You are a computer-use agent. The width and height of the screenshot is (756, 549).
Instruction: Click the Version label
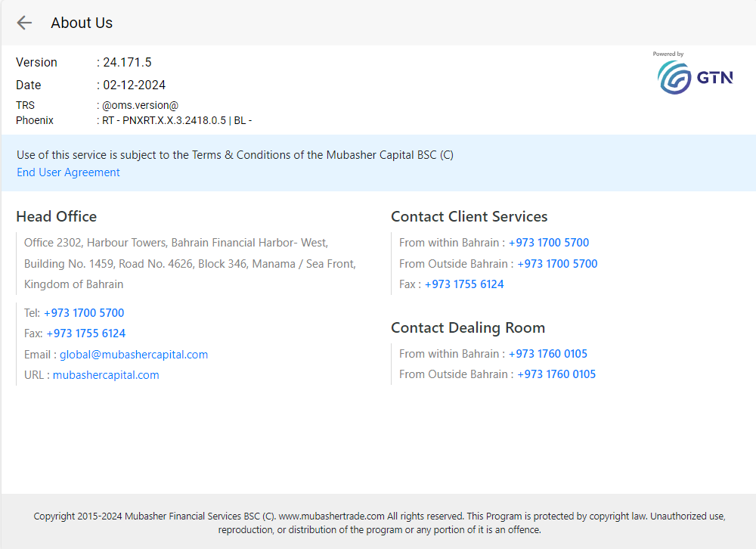36,62
